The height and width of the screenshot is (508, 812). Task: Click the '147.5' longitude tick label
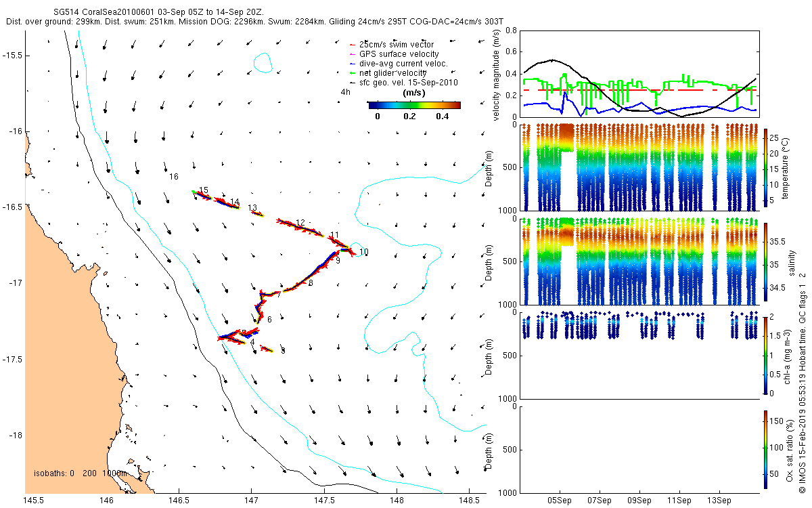[x=323, y=501]
